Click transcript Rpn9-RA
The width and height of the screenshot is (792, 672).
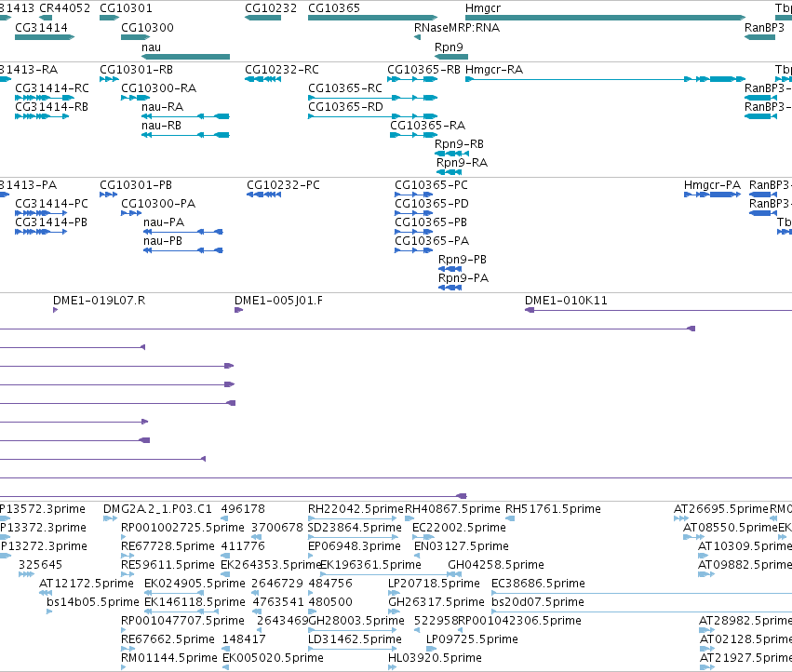463,163
